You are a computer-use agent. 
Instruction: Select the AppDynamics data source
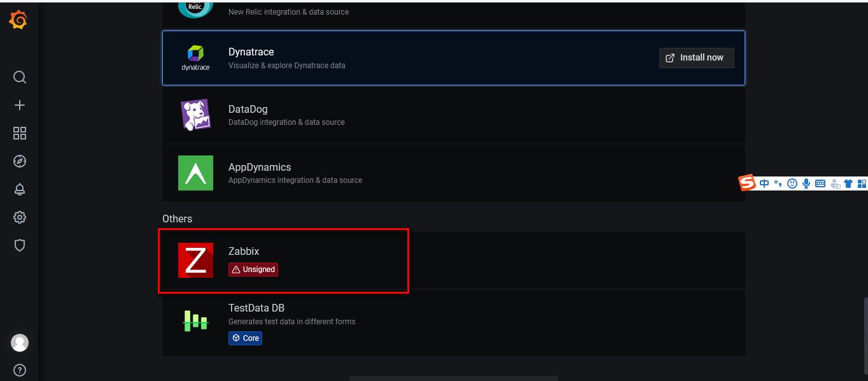click(x=453, y=173)
